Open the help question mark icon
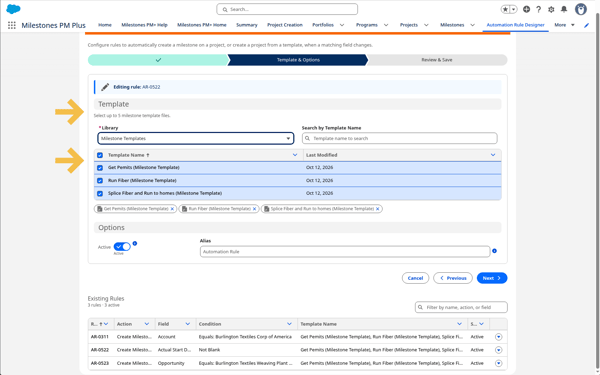600x375 pixels. coord(538,9)
